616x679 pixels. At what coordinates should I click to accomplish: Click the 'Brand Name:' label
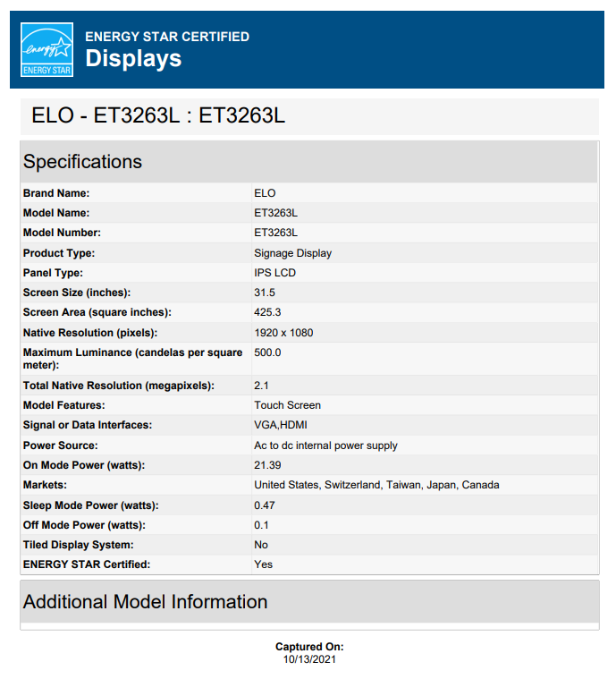click(x=56, y=193)
